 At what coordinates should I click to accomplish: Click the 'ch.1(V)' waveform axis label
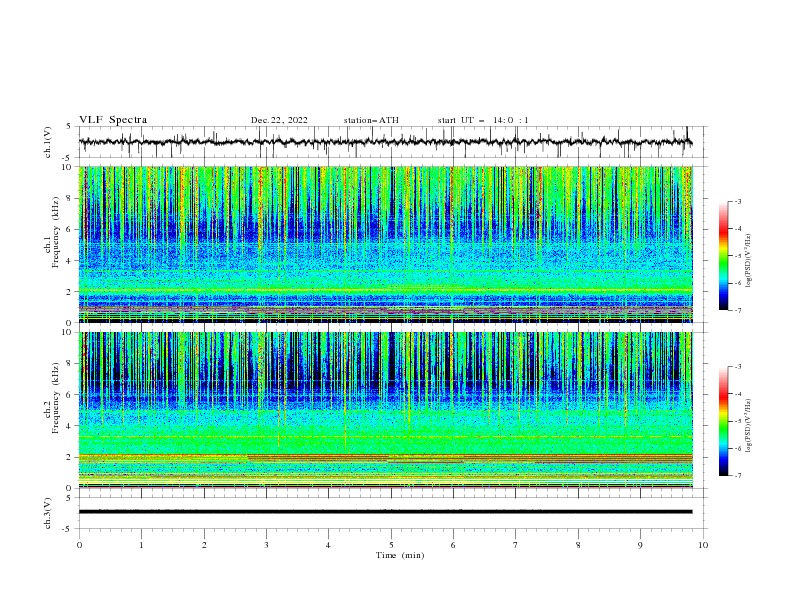click(x=48, y=142)
